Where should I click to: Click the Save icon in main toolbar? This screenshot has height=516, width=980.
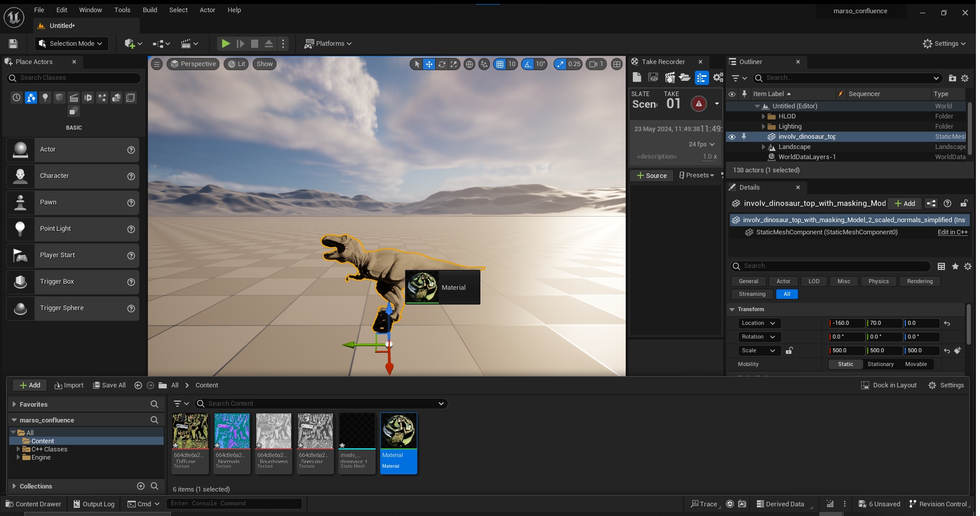click(x=14, y=44)
